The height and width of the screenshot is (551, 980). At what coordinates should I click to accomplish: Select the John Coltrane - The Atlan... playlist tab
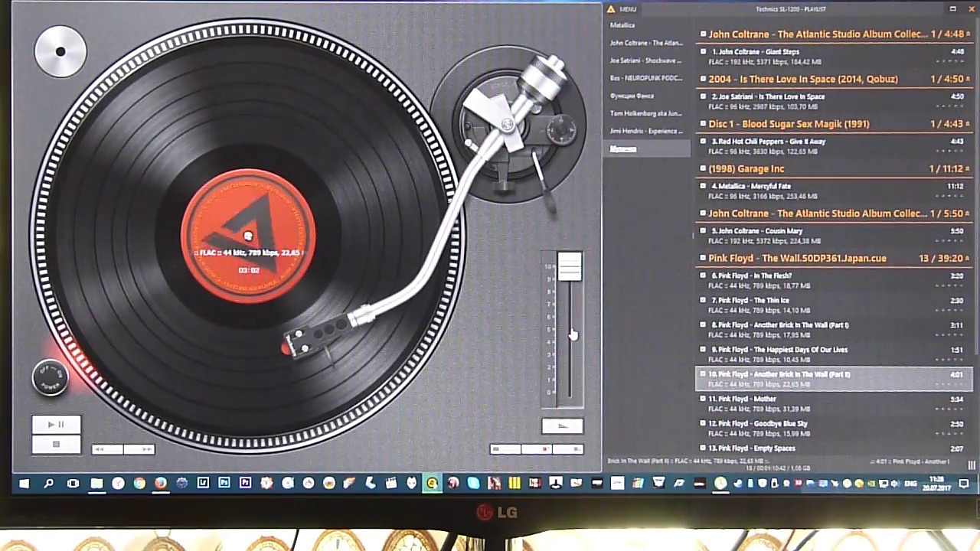point(646,43)
